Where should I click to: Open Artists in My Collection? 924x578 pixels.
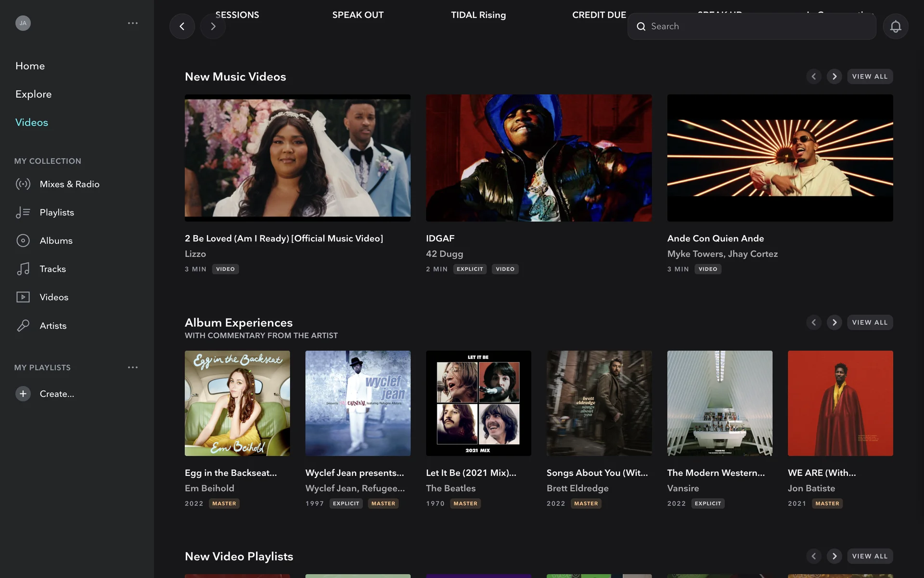pos(53,326)
